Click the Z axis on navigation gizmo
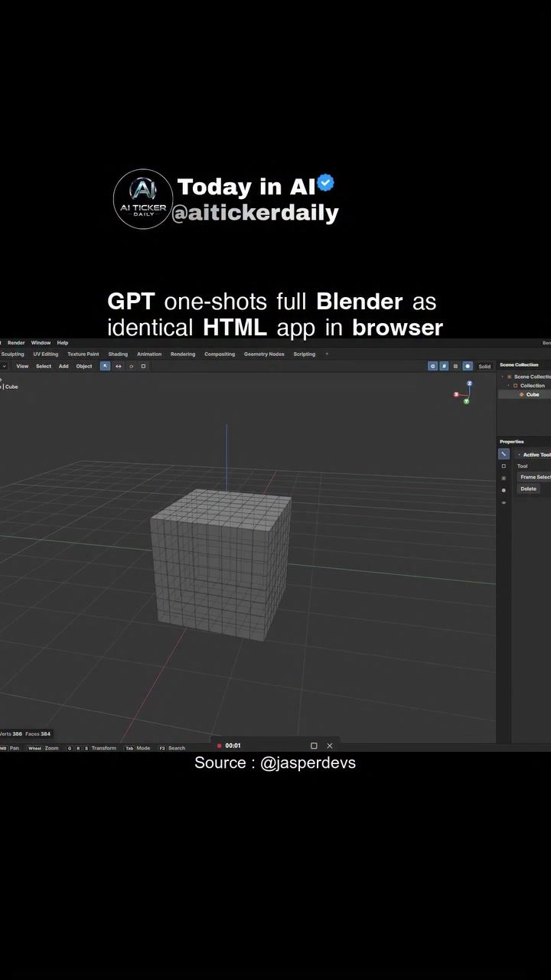The width and height of the screenshot is (551, 980). 469,384
